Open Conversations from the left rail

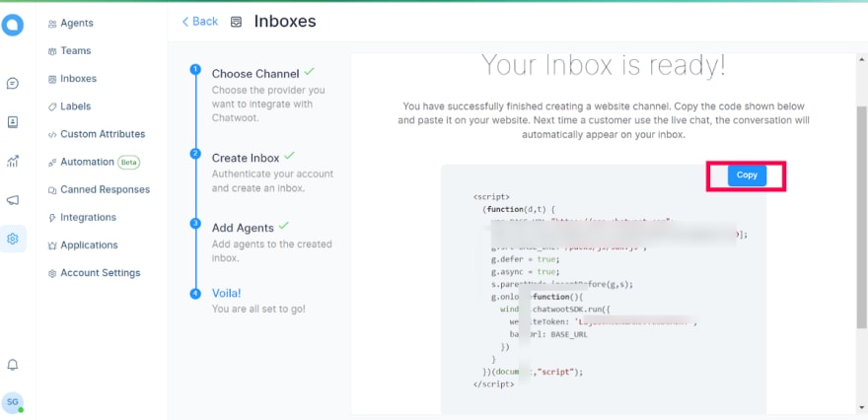click(x=12, y=84)
